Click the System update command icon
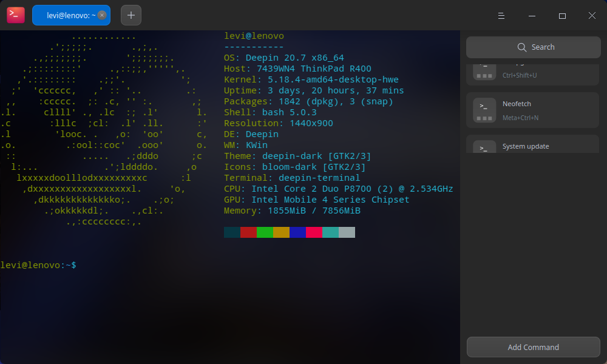This screenshot has width=607, height=364. click(484, 147)
